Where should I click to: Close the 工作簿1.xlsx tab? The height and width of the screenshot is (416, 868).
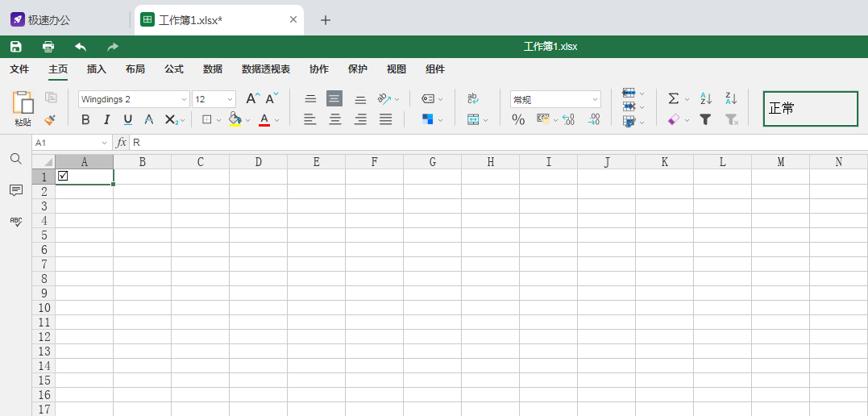[x=293, y=19]
